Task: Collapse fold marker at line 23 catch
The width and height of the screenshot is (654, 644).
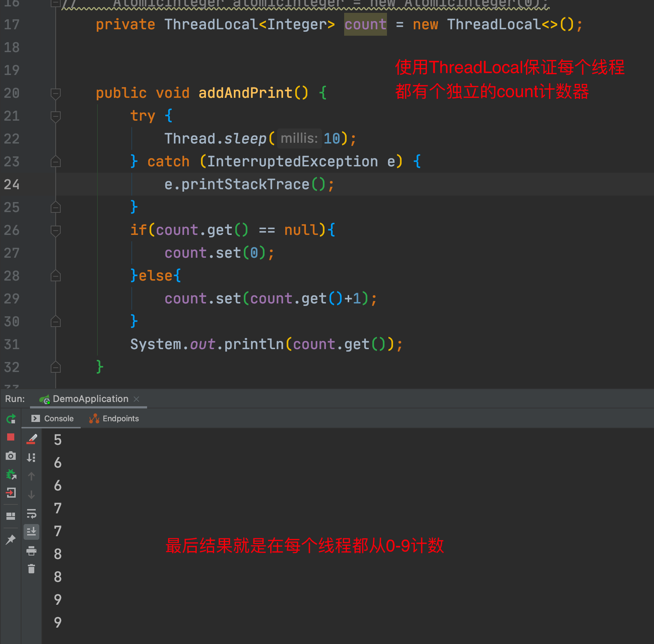Action: 56,161
